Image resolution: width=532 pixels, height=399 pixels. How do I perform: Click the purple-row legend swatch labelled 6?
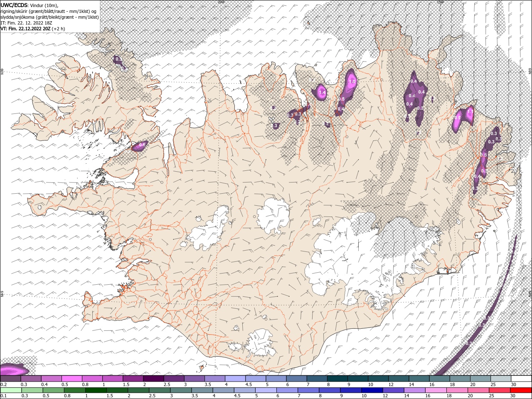(x=296, y=379)
